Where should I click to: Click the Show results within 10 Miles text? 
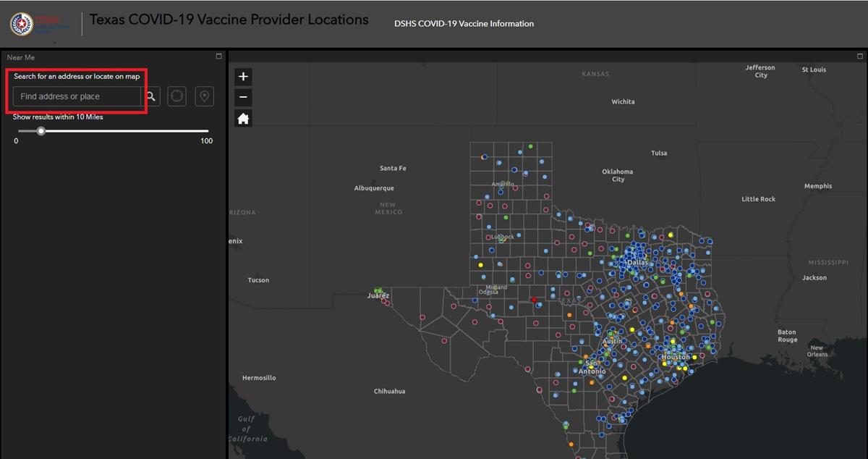[58, 117]
